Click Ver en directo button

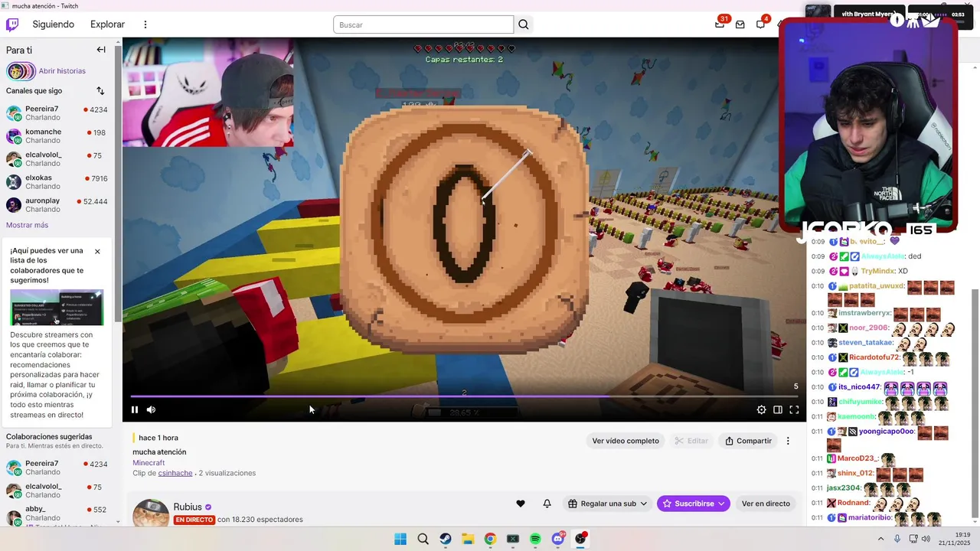(766, 504)
